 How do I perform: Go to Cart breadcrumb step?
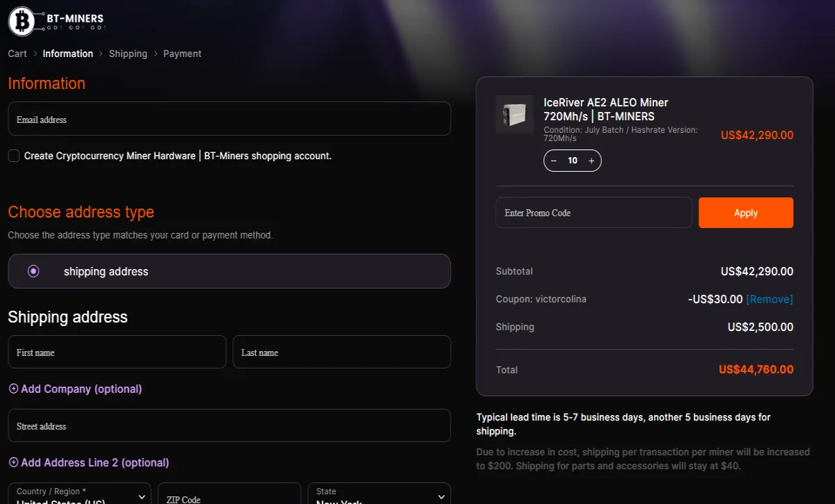(17, 54)
